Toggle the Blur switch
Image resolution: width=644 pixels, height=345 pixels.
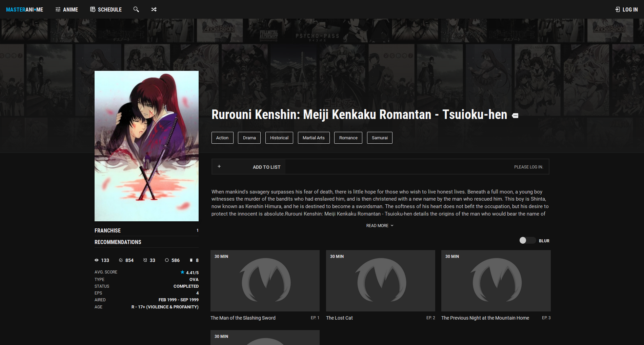[x=527, y=240]
